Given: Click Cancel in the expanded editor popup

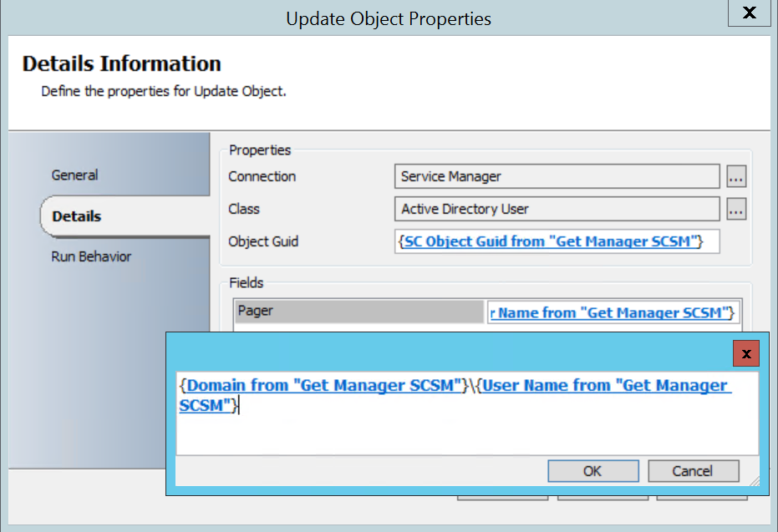Looking at the screenshot, I should [693, 471].
